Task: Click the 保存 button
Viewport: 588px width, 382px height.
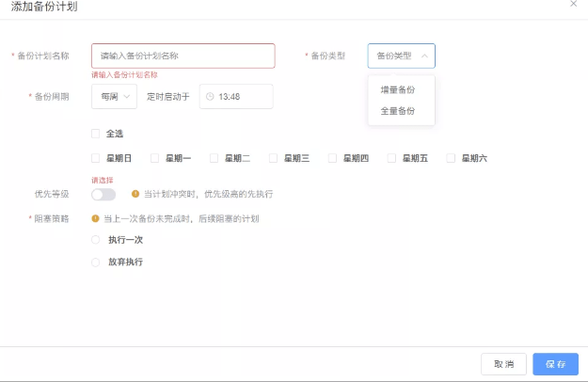Action: click(555, 364)
